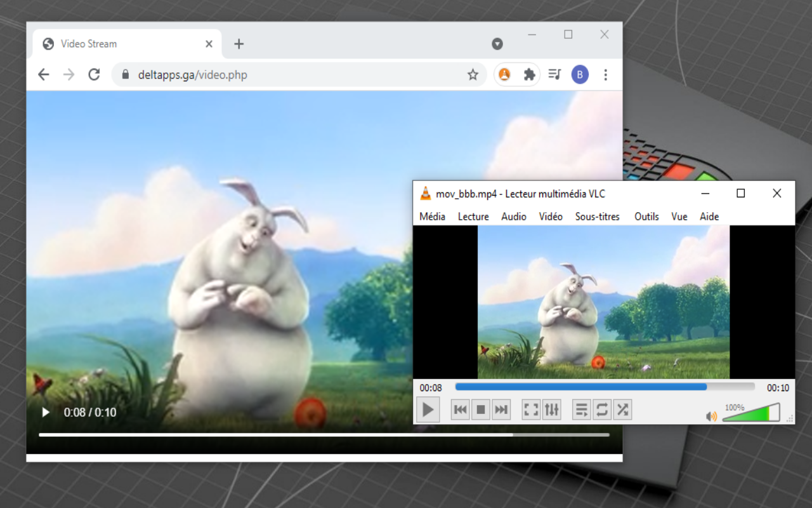Open VLC extended settings equalizer panel

click(x=552, y=410)
